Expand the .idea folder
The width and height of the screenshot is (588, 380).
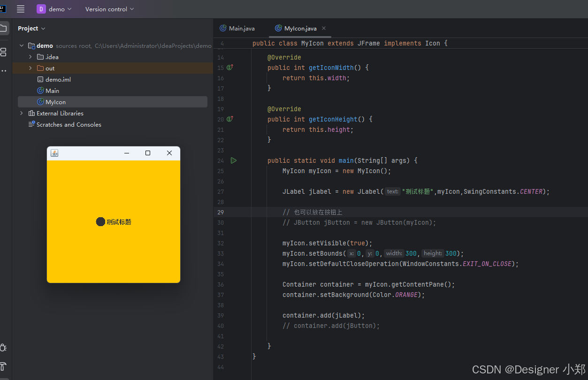pyautogui.click(x=31, y=57)
